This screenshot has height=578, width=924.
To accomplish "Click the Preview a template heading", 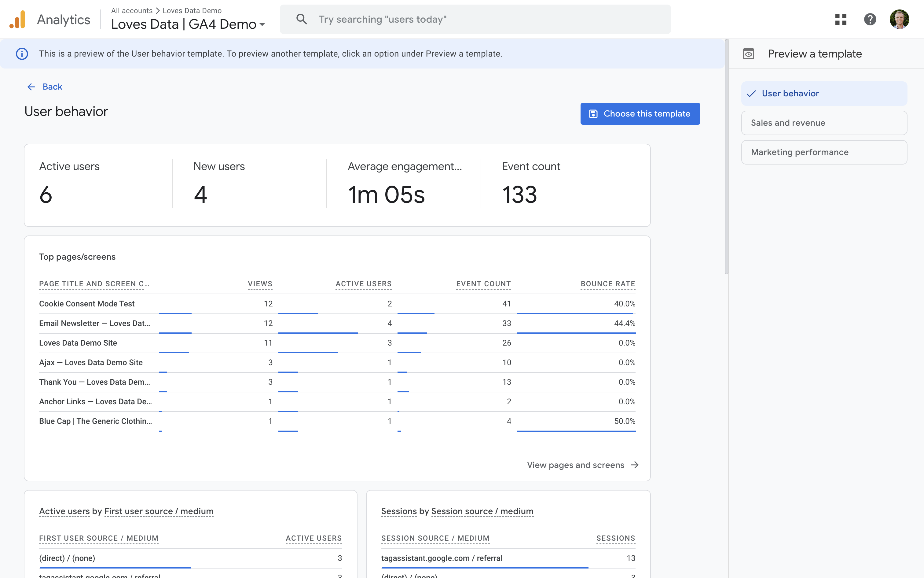I will [815, 54].
